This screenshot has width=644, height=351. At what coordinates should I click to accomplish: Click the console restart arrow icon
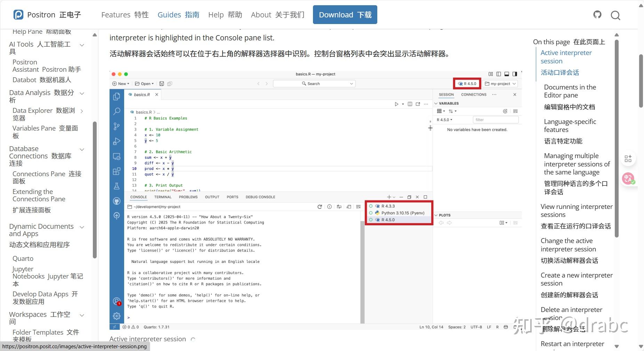coord(320,207)
